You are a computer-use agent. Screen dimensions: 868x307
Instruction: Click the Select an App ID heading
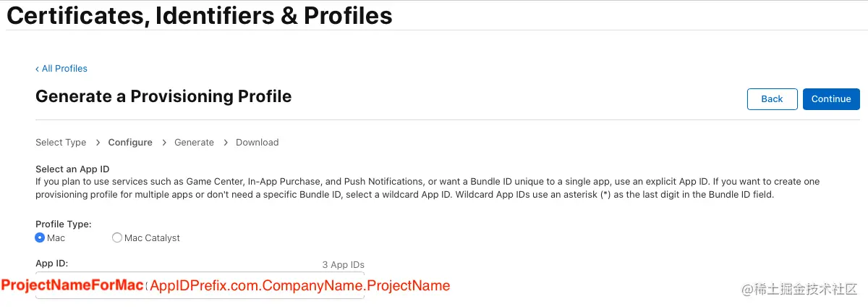[72, 169]
